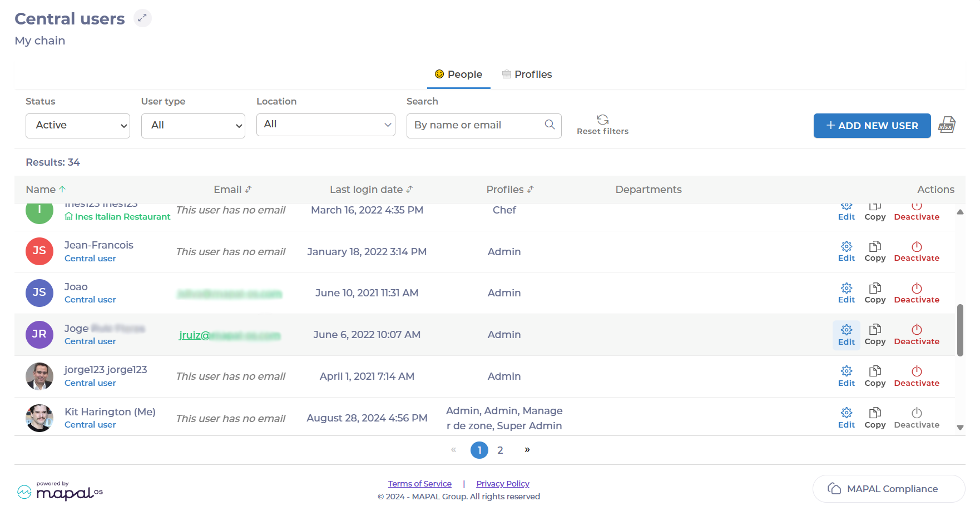Click the table vertical scrollbar thumb
The width and height of the screenshot is (980, 511).
point(960,330)
